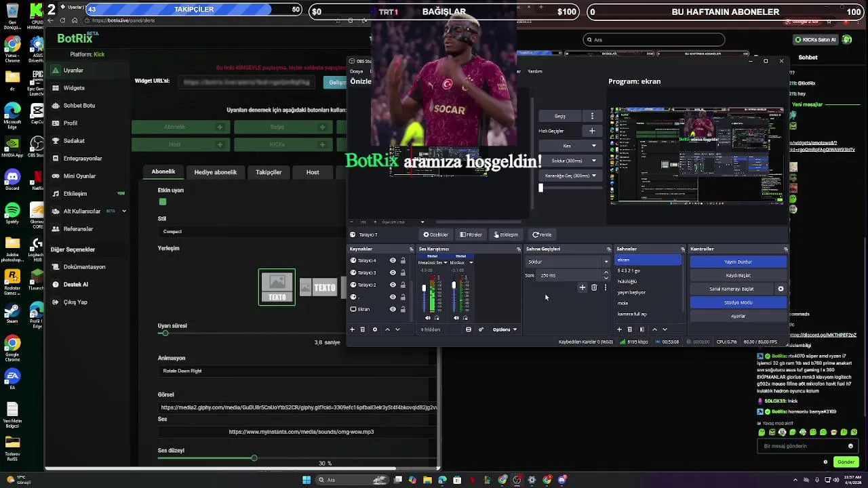Add a scene in OBS Sahneler panel
The image size is (868, 488).
click(619, 329)
